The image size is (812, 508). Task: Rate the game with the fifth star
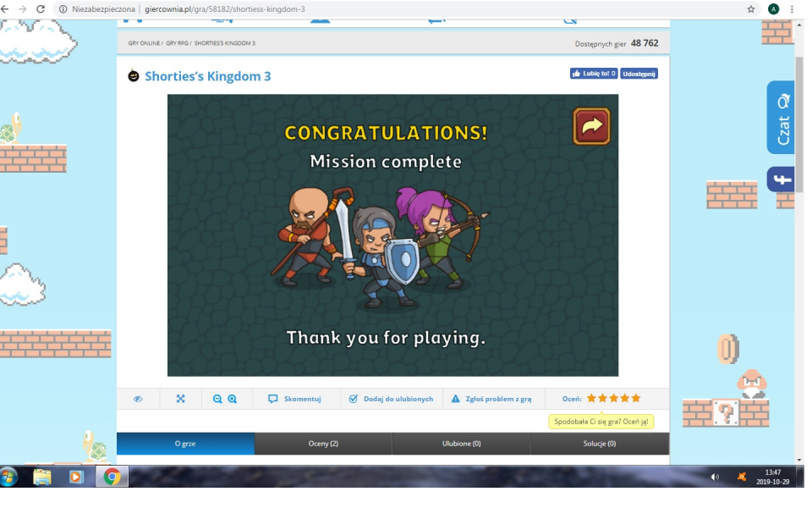coord(635,398)
